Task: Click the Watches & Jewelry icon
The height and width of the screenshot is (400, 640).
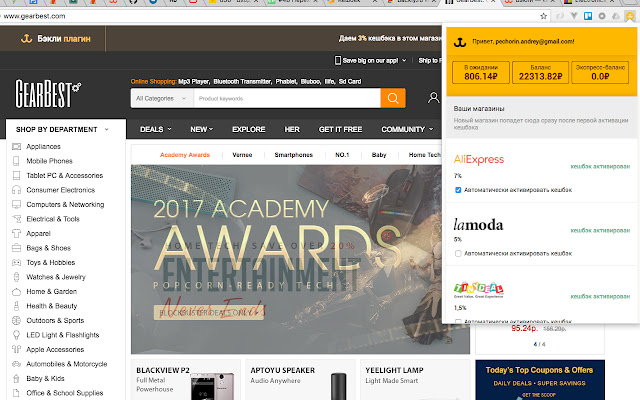Action: click(x=16, y=277)
